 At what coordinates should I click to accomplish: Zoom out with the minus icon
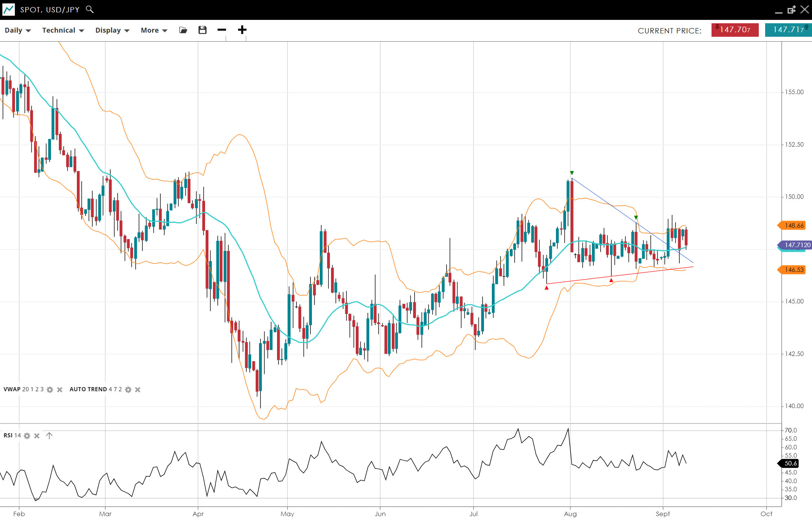pos(222,30)
